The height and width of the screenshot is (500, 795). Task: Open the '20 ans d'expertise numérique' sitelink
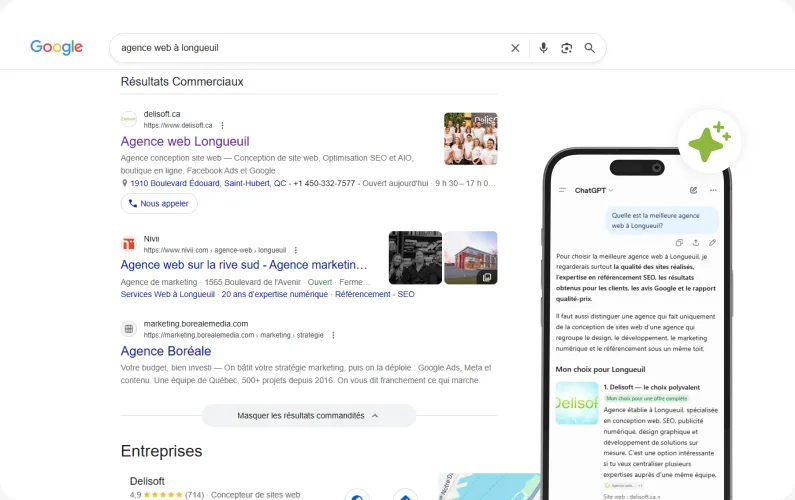coord(275,294)
